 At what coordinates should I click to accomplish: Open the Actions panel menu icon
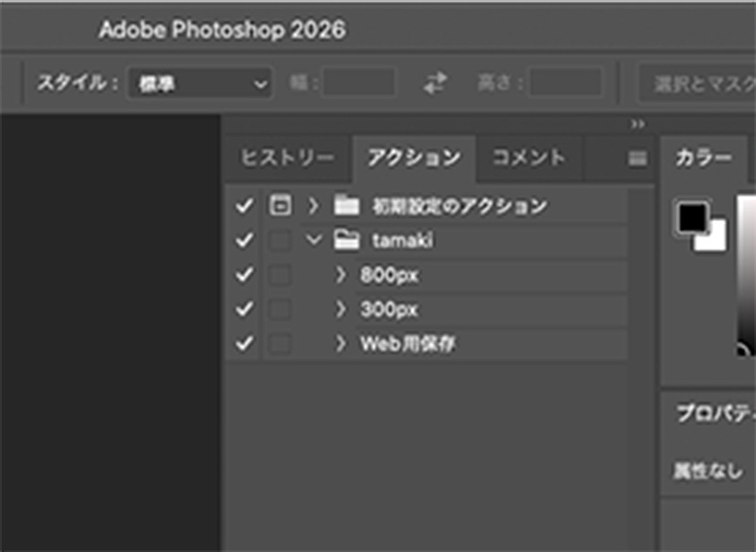[638, 159]
